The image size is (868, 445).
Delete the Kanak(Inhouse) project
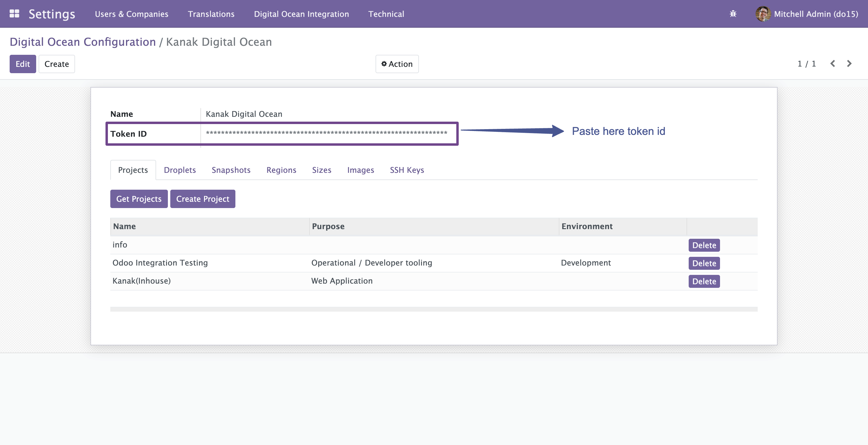click(x=704, y=282)
